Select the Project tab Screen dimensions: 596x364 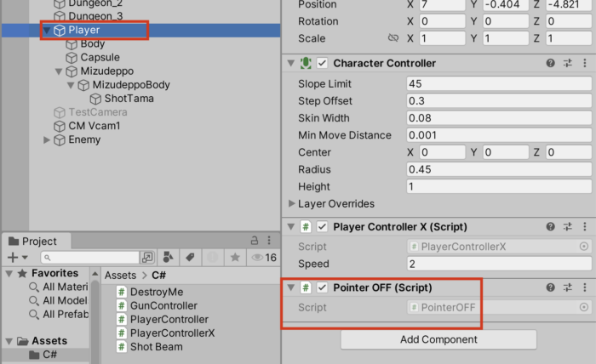tap(32, 242)
